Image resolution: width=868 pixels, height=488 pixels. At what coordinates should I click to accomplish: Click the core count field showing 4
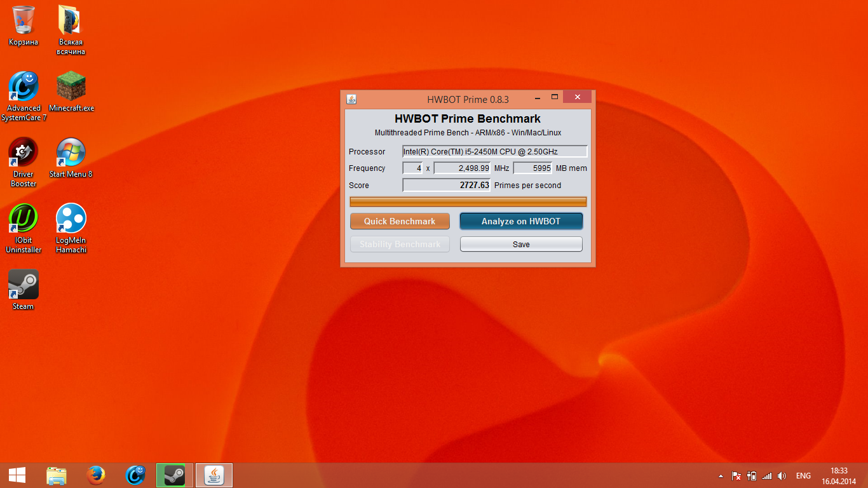[x=412, y=168]
